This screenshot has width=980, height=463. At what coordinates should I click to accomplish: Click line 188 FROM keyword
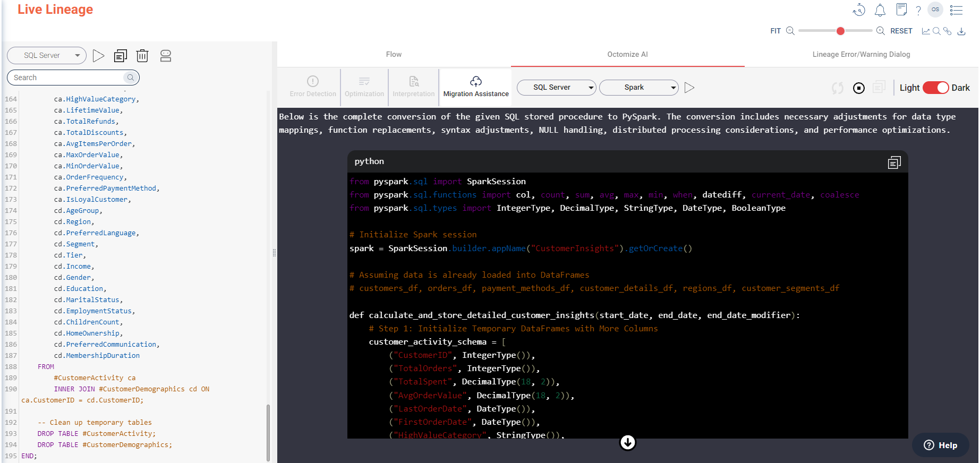pyautogui.click(x=46, y=366)
